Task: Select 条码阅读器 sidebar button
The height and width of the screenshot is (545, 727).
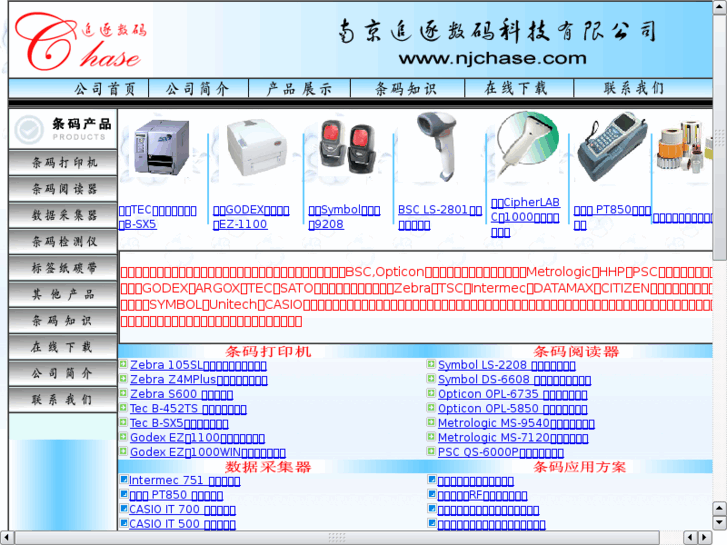Action: tap(63, 189)
